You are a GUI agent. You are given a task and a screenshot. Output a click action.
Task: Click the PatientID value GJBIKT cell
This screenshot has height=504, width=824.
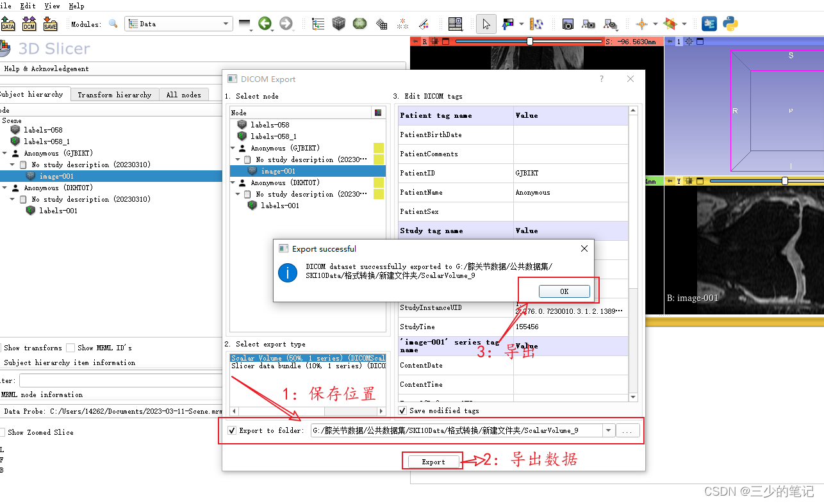click(571, 173)
